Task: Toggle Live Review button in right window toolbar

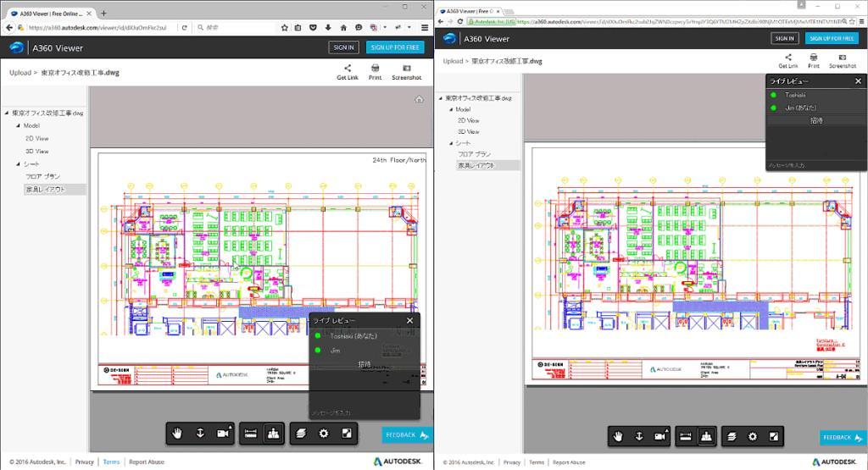Action: [706, 436]
